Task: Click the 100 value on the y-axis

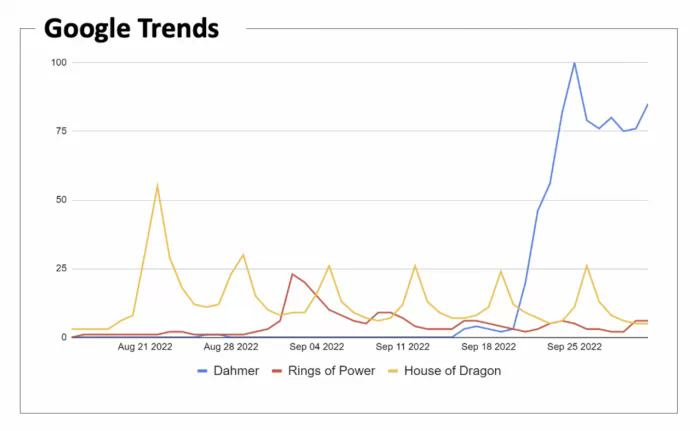Action: [x=59, y=63]
